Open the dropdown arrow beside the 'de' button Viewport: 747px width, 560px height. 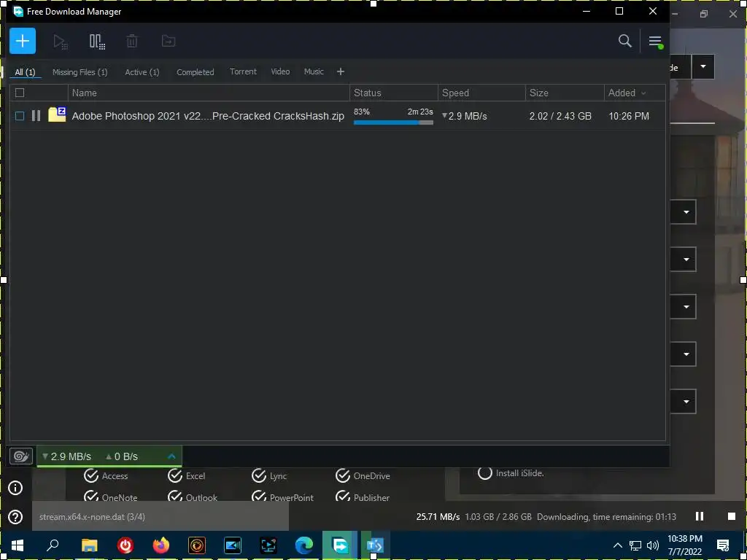click(x=703, y=67)
